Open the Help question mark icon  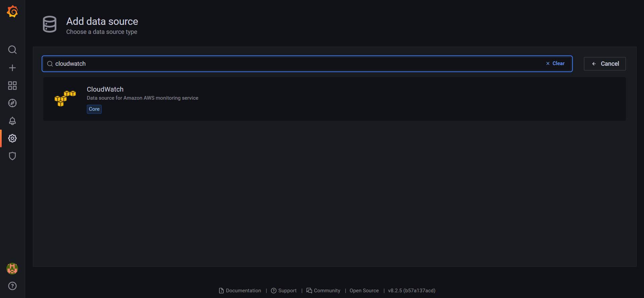click(x=12, y=286)
